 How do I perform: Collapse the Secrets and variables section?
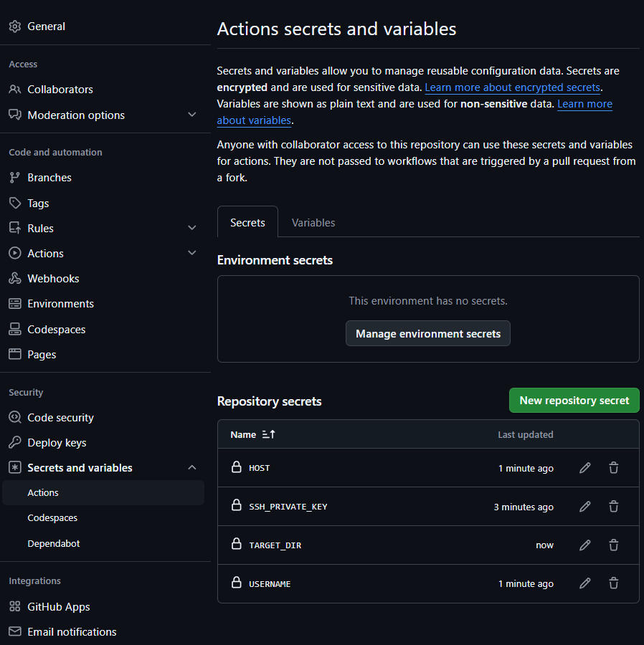(x=191, y=468)
